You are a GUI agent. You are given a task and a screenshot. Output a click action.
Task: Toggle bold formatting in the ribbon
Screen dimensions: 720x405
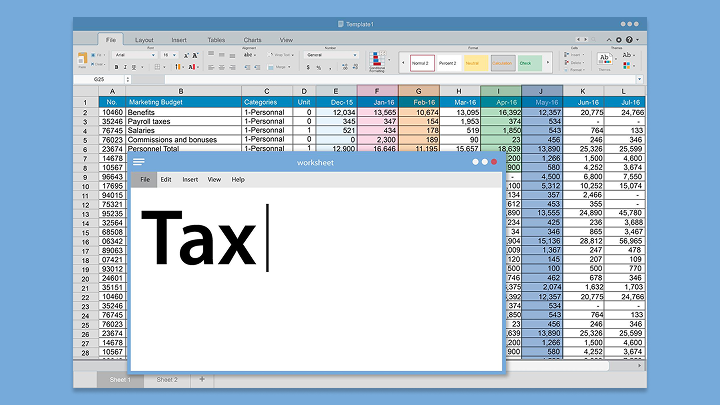coord(116,67)
